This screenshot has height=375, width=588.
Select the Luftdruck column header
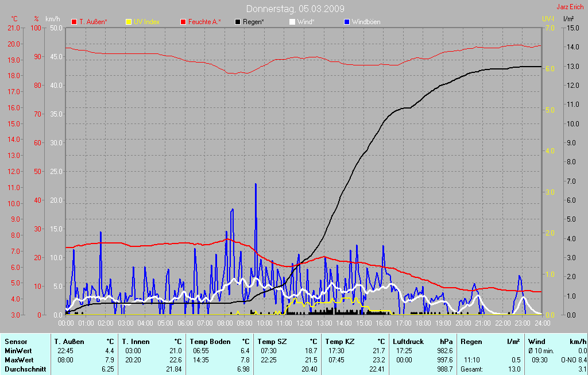(x=409, y=342)
